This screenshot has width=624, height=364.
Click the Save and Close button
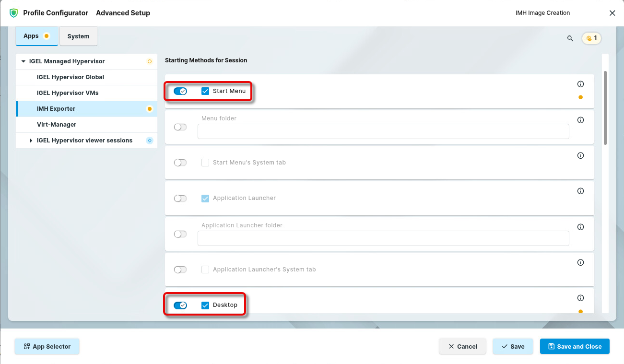[x=574, y=346]
